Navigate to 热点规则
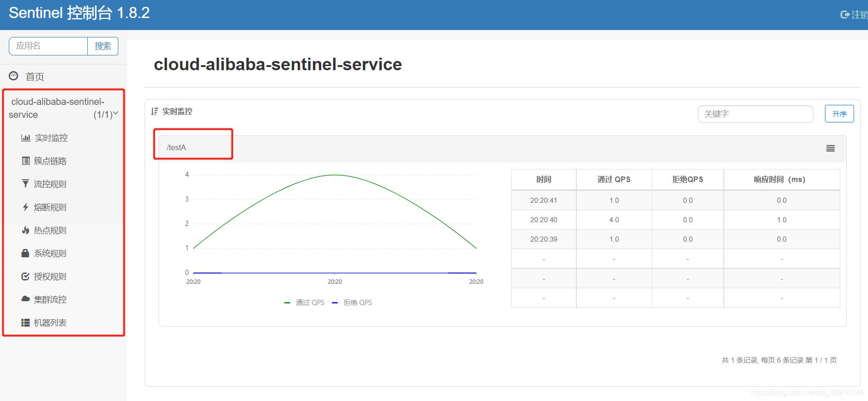This screenshot has height=401, width=868. (50, 230)
